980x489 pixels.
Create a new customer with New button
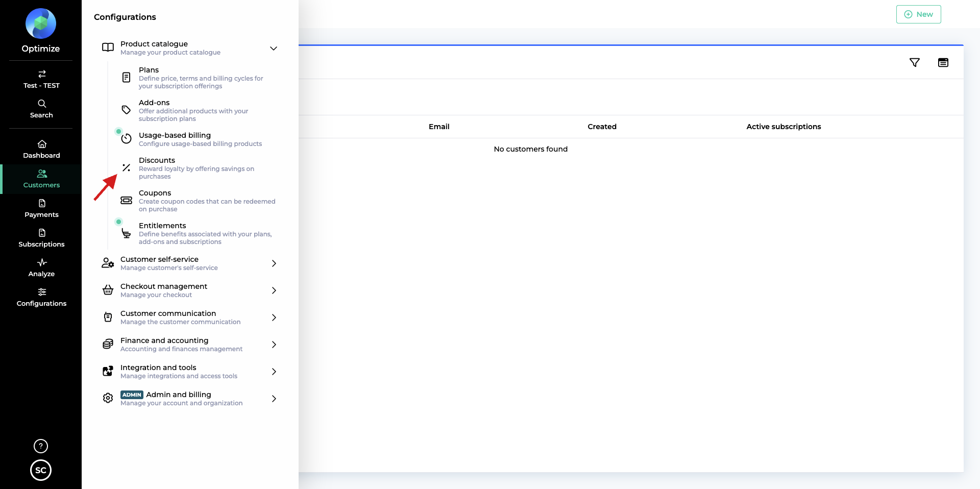919,14
